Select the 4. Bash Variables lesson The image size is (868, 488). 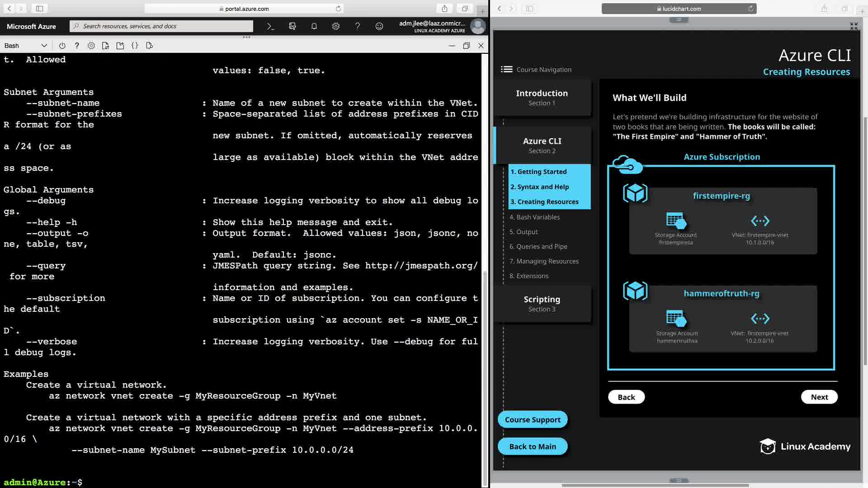point(534,217)
